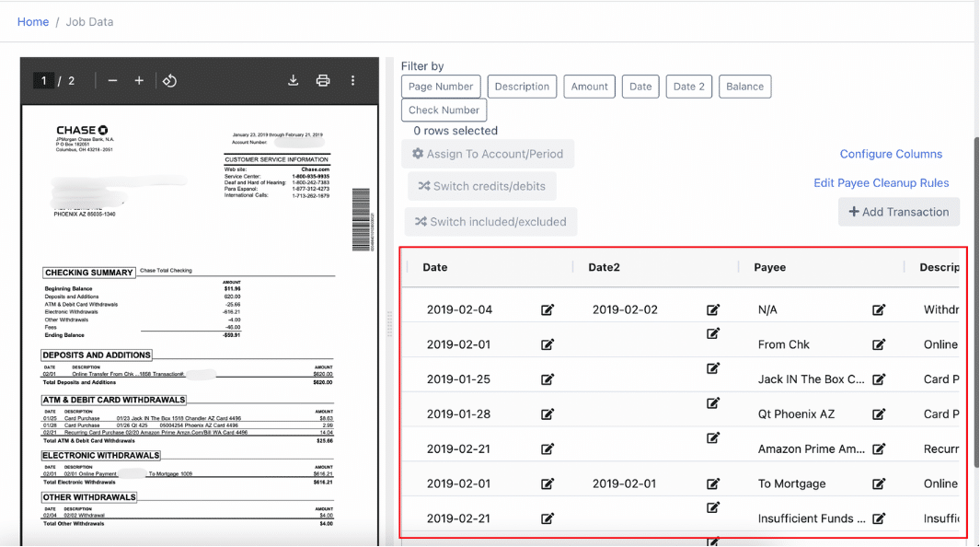Edit date 2019-01-28 pencil icon

click(x=548, y=414)
